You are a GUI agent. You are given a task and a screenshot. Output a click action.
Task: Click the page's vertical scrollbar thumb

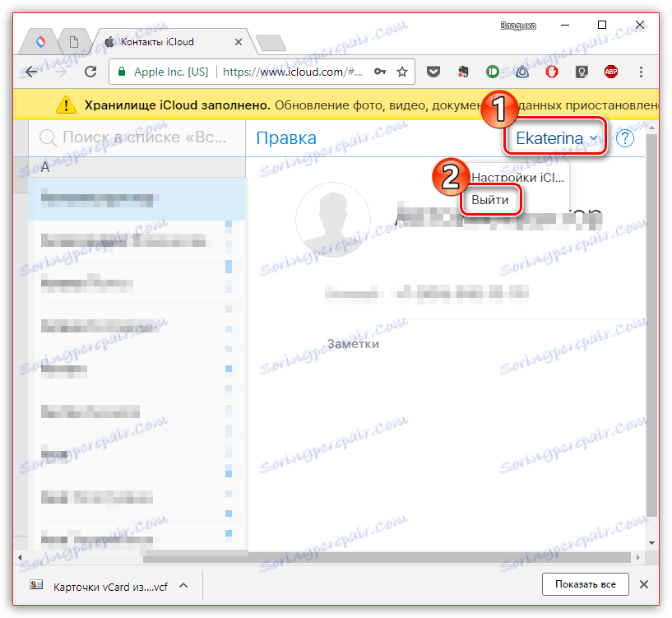coord(652,325)
